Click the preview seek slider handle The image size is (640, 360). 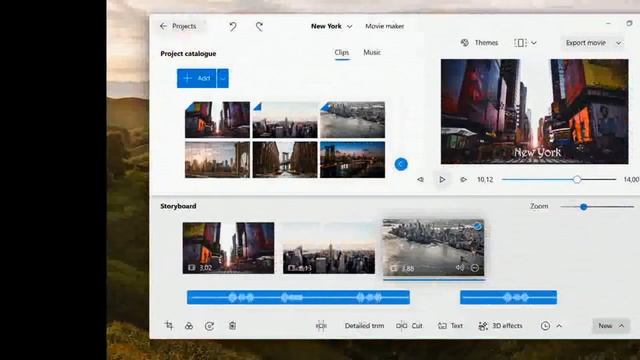point(577,179)
